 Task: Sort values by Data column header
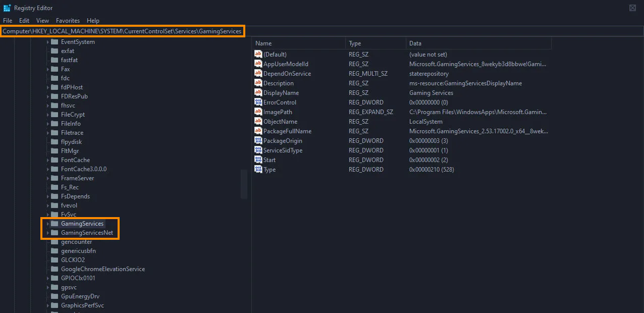pos(478,43)
